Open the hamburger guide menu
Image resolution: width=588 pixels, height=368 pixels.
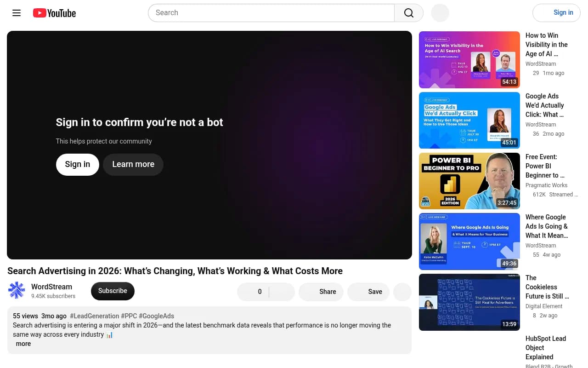tap(17, 13)
